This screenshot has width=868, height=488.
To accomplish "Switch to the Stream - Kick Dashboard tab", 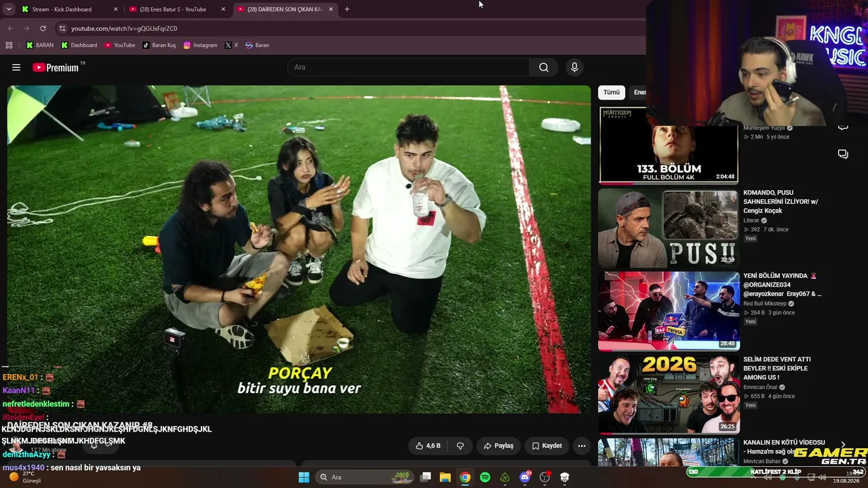I will [62, 9].
